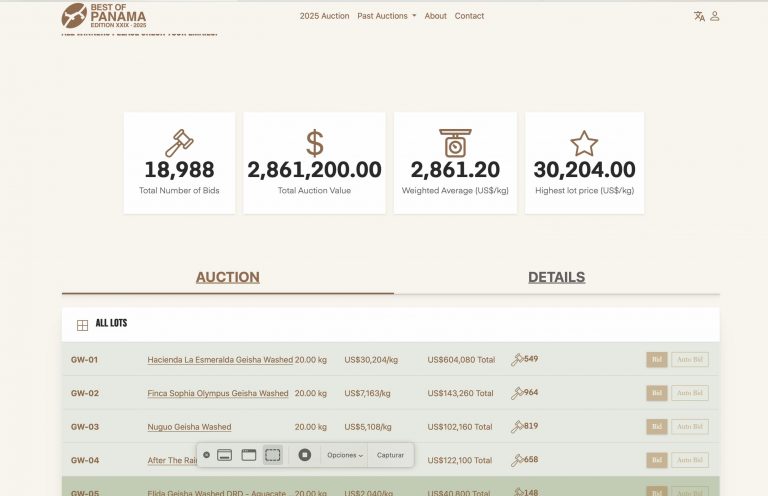
Task: Click Auto Bid for lot GW-02
Action: (x=689, y=393)
